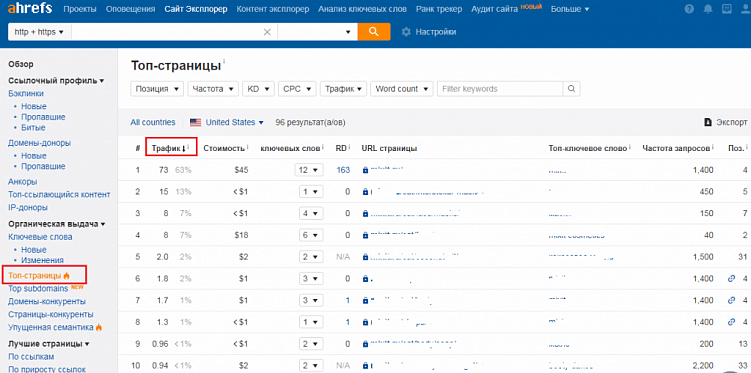
Task: Click the Настройки gear icon
Action: tap(406, 32)
